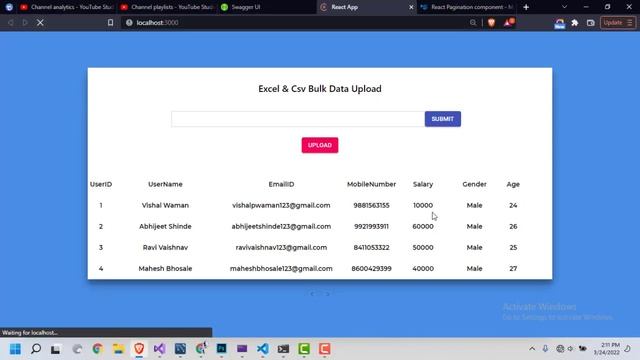Open the terminal taskbar icon
640x360 pixels.
pos(283,349)
